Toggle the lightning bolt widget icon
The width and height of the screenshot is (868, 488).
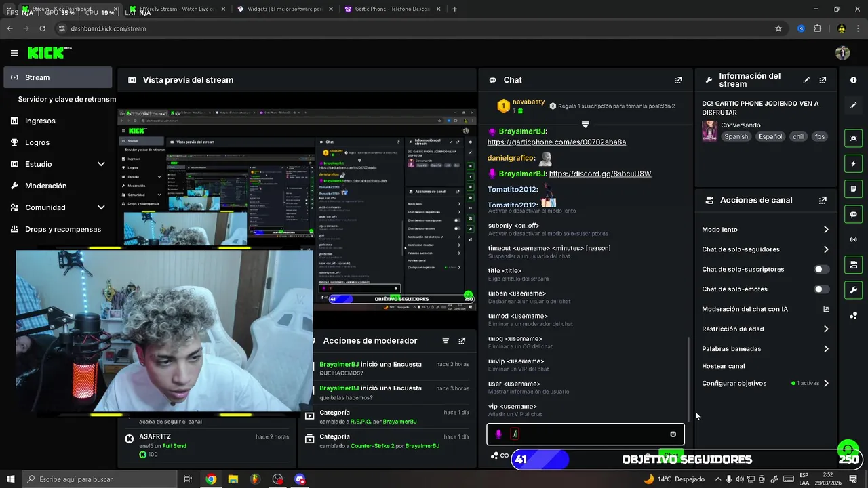click(853, 163)
